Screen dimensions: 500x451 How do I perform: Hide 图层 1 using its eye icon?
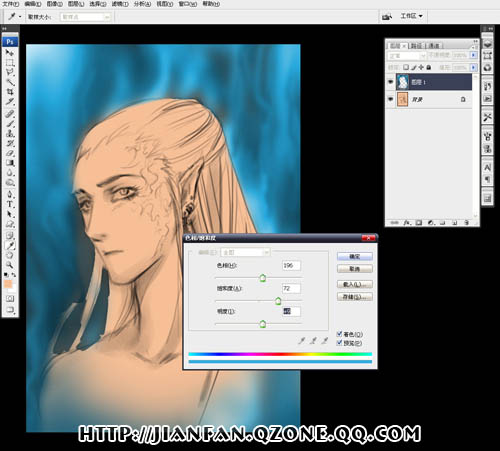pyautogui.click(x=391, y=82)
